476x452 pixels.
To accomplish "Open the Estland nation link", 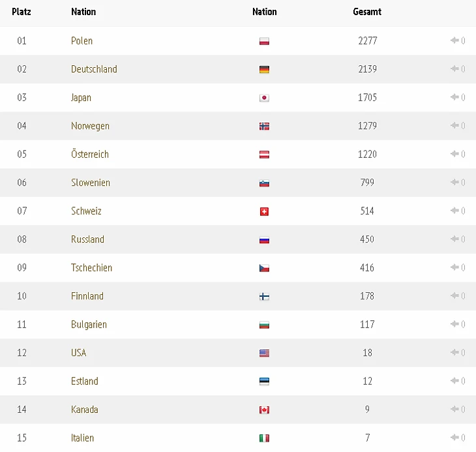I will (x=84, y=382).
